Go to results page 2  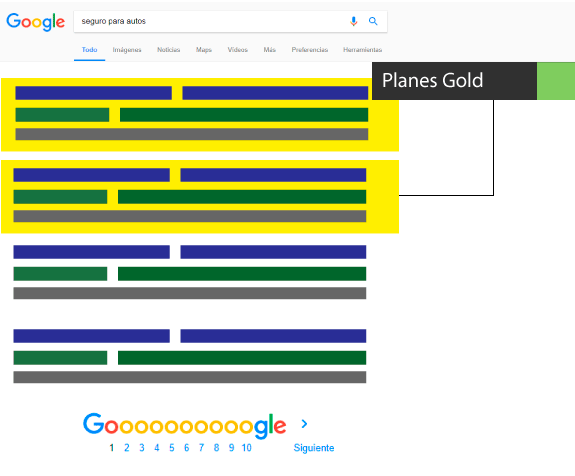point(127,448)
